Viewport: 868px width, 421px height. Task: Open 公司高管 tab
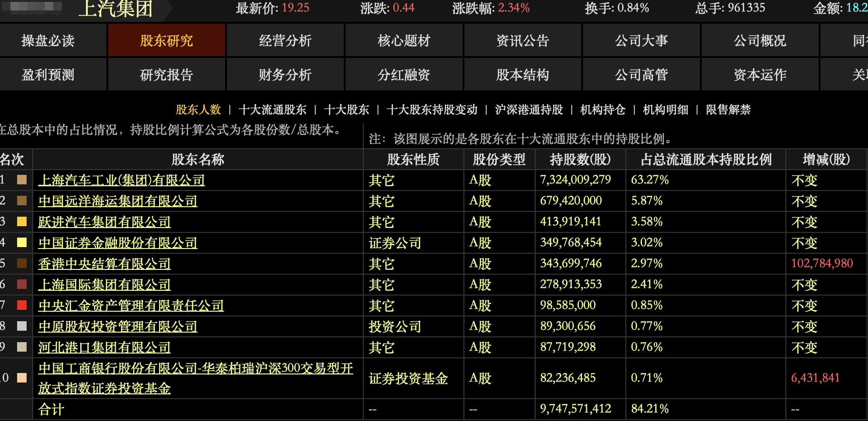click(642, 75)
